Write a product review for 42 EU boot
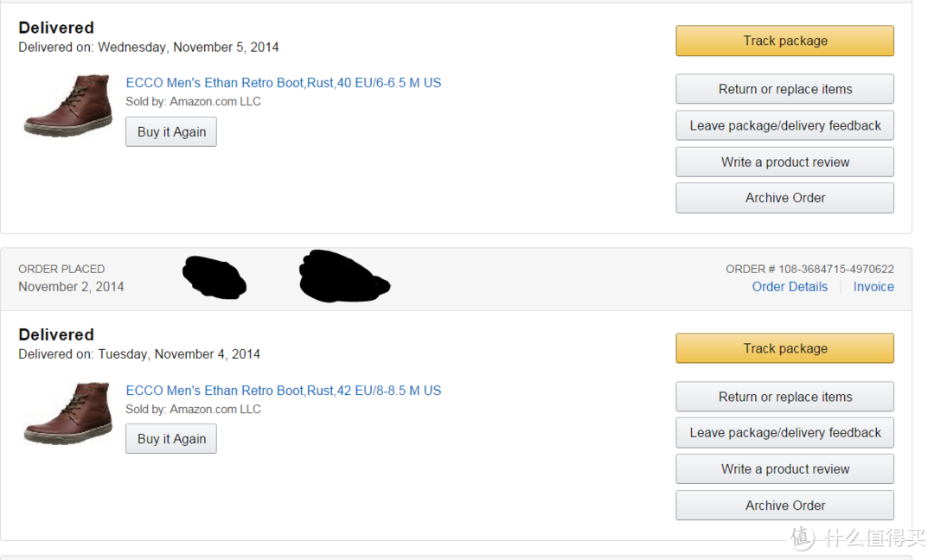 click(x=784, y=469)
